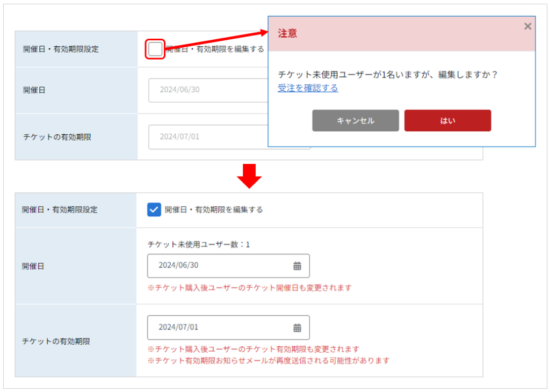The image size is (550, 392).
Task: Click the text チケット未使用ユーザー数：1
Action: (199, 244)
